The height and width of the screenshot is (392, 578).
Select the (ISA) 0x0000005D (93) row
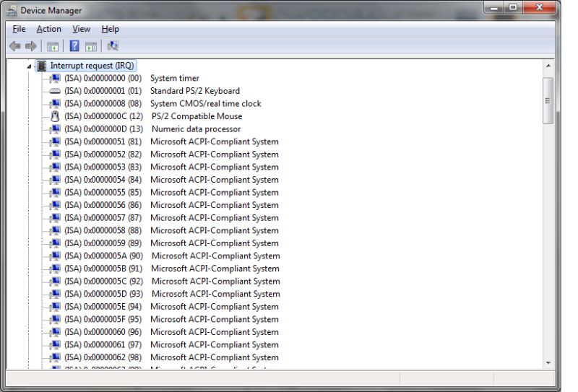(x=172, y=294)
